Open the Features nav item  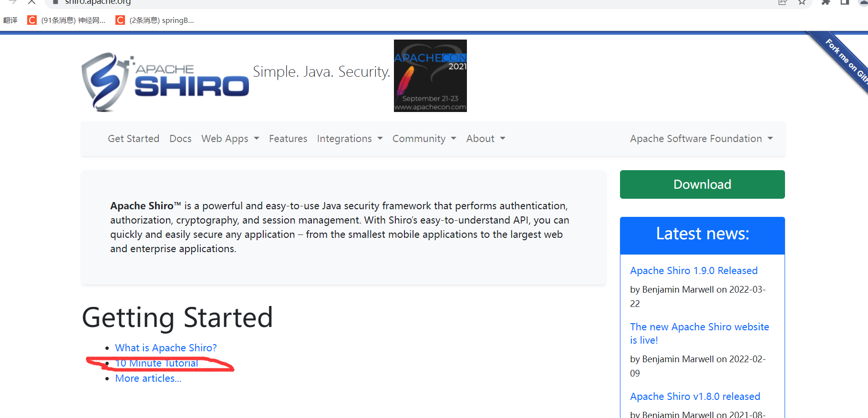tap(288, 139)
